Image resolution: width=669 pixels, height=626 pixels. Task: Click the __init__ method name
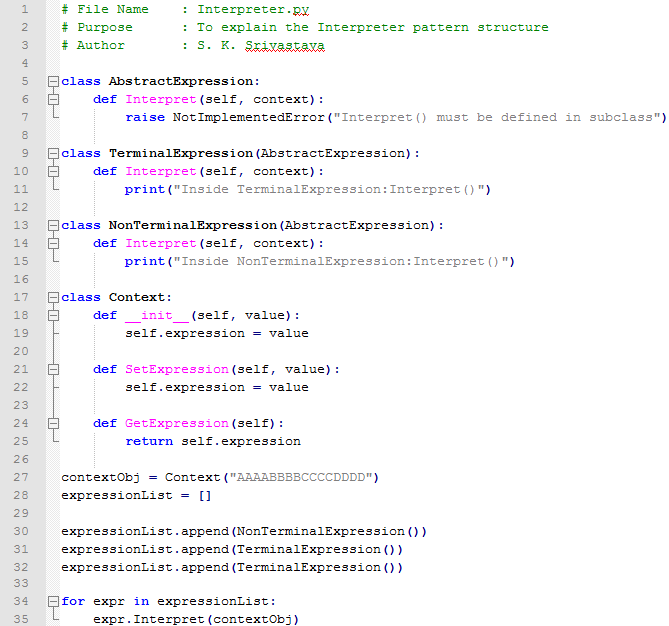pyautogui.click(x=157, y=315)
